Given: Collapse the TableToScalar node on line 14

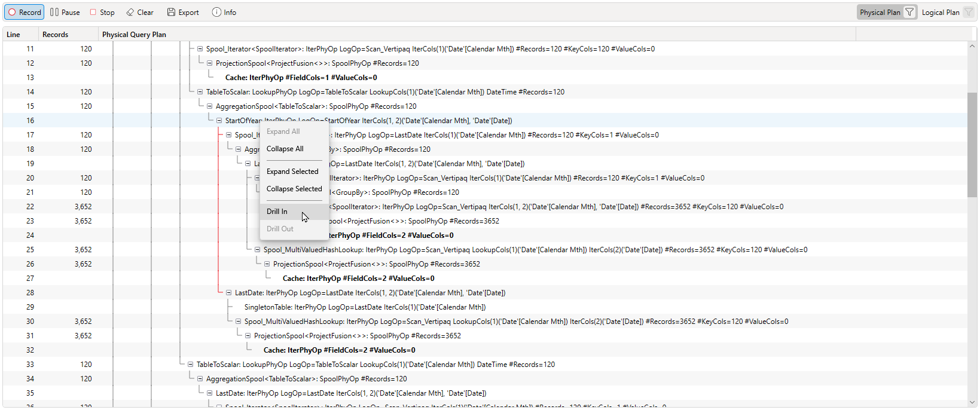Looking at the screenshot, I should (x=200, y=92).
